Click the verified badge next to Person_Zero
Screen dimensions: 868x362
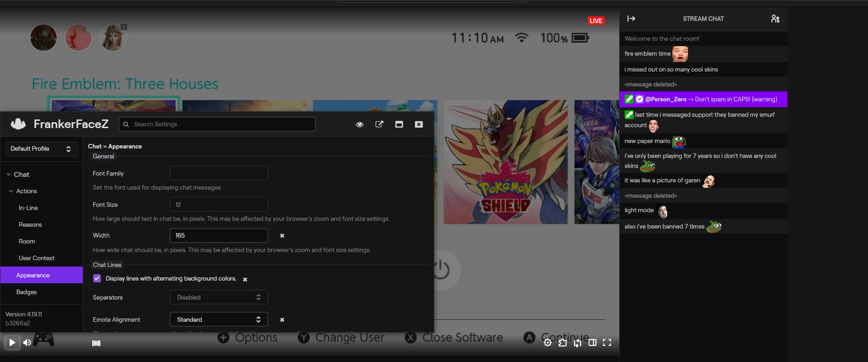[640, 100]
